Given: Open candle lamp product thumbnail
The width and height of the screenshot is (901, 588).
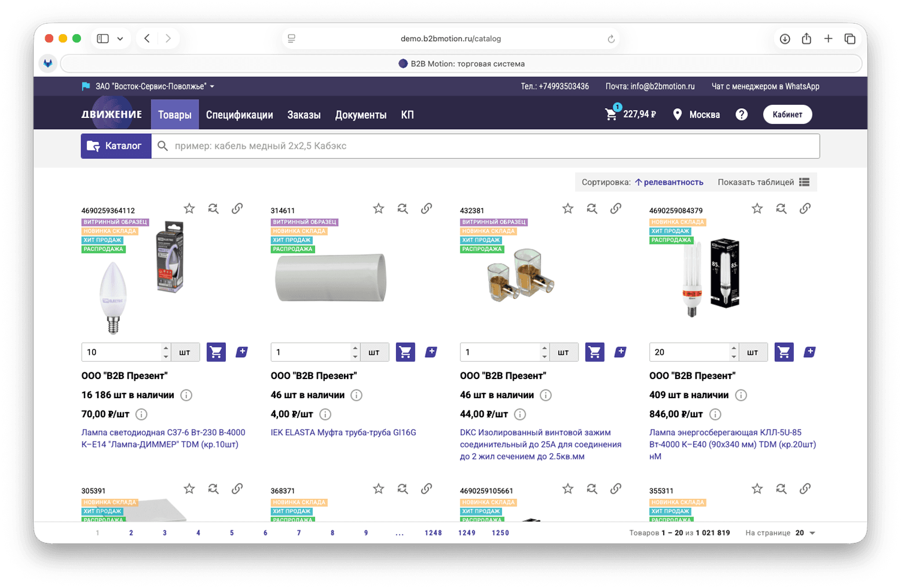Looking at the screenshot, I should pyautogui.click(x=142, y=278).
